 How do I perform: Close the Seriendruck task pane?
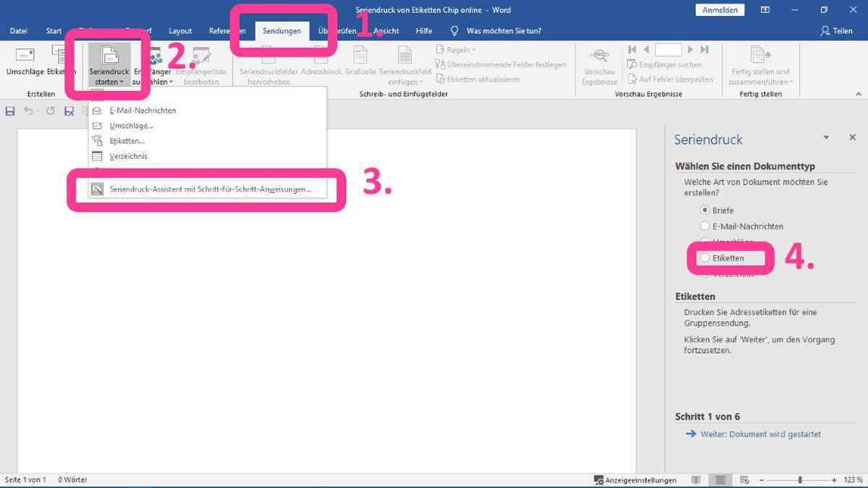[x=852, y=137]
